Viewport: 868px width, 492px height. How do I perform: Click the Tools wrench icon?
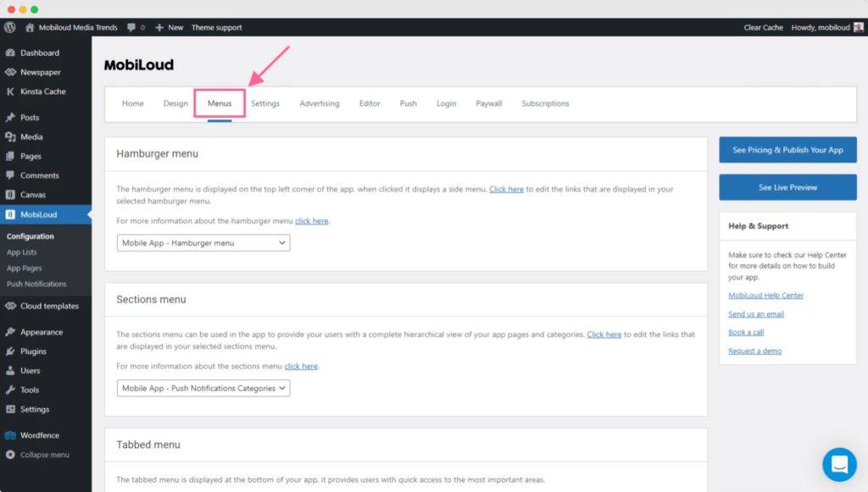tap(10, 390)
